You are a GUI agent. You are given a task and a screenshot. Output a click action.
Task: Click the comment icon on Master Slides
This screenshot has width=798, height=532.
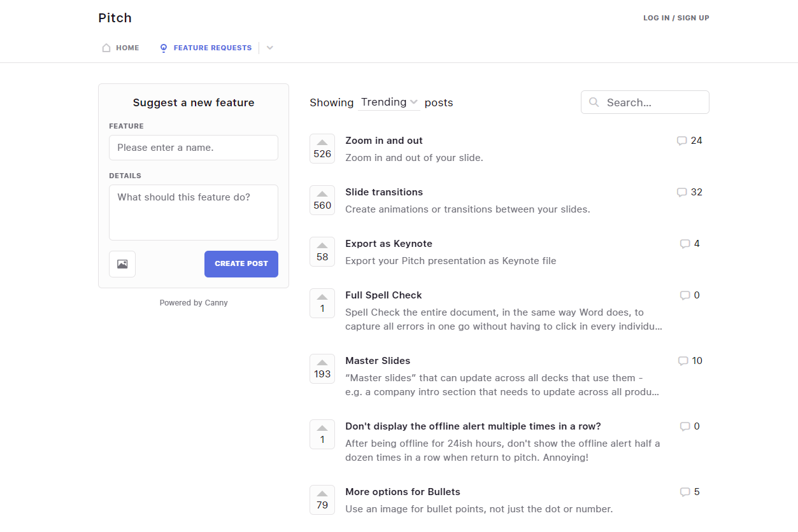coord(684,360)
